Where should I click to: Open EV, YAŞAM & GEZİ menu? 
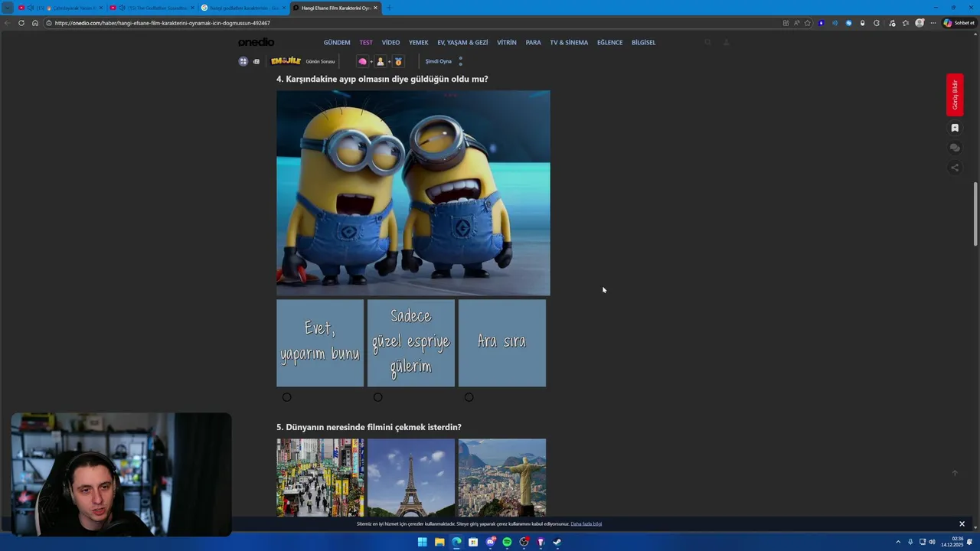coord(462,42)
